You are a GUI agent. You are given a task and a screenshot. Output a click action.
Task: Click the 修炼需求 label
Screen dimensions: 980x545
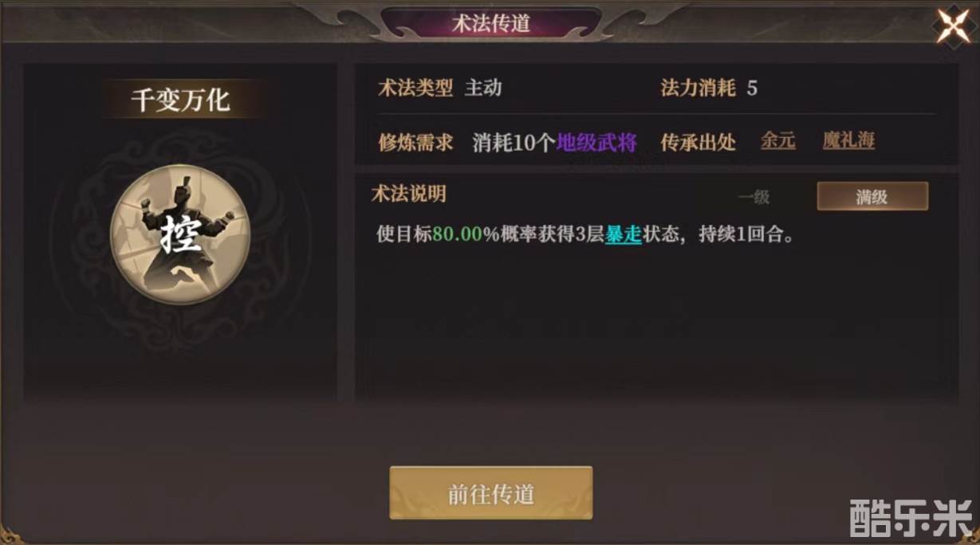[415, 143]
